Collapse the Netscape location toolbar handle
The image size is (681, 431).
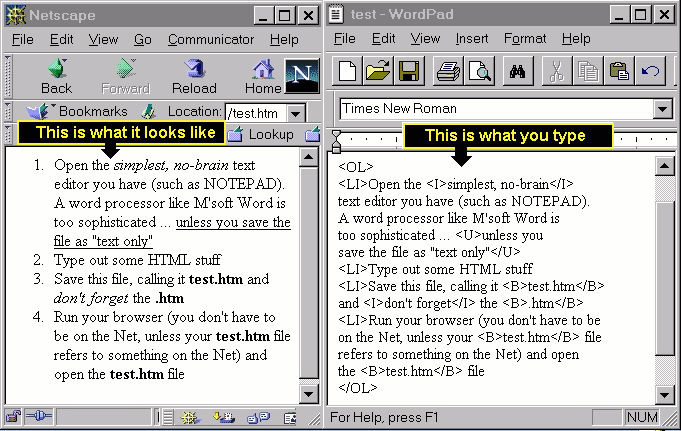click(x=7, y=112)
